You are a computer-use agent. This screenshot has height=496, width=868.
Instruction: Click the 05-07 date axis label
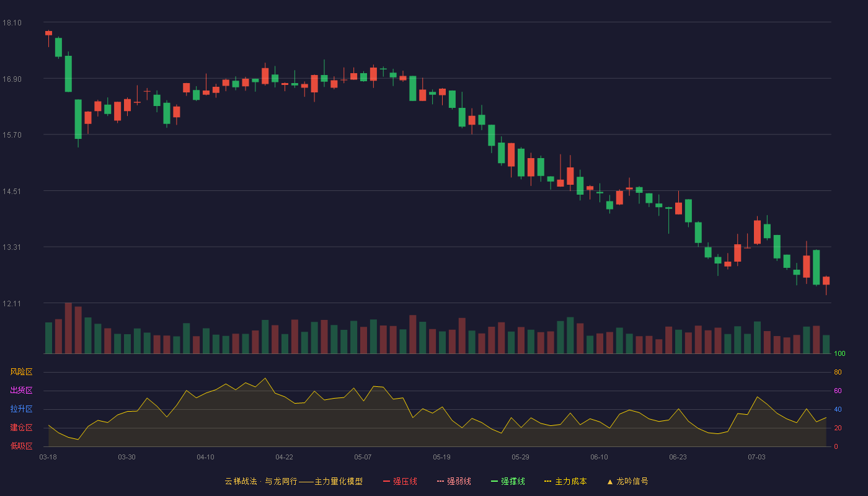tap(363, 457)
